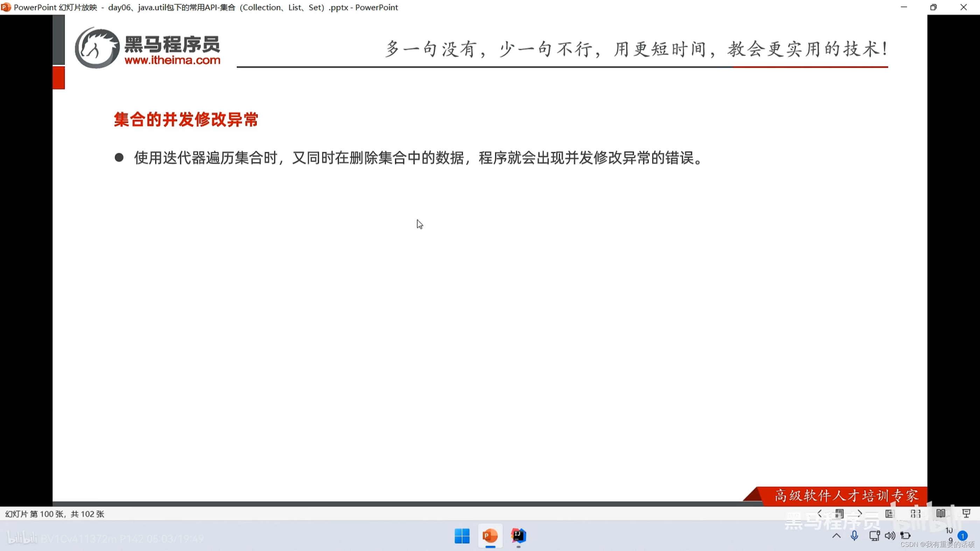Check the battery status tray icon
The image size is (980, 551).
[905, 536]
